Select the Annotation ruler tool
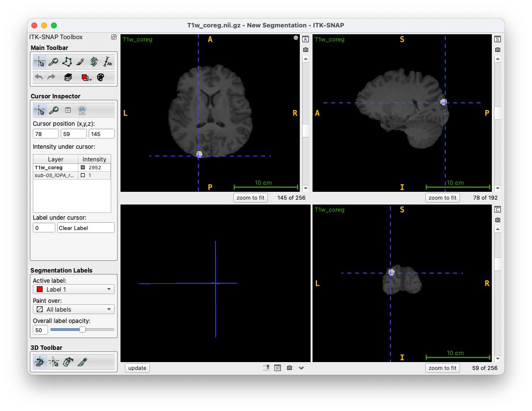This screenshot has height=411, width=532. click(x=108, y=62)
